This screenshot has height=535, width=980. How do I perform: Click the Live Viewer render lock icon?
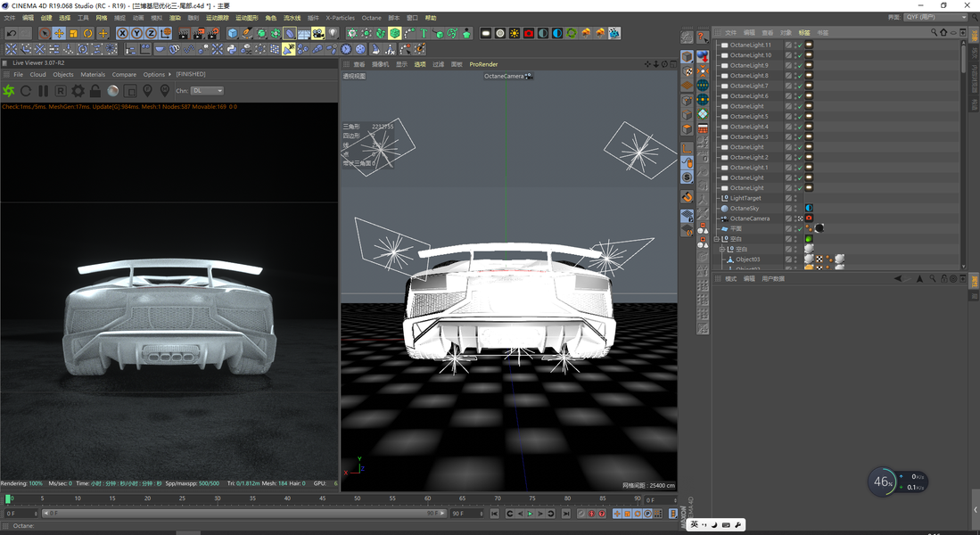pos(95,91)
